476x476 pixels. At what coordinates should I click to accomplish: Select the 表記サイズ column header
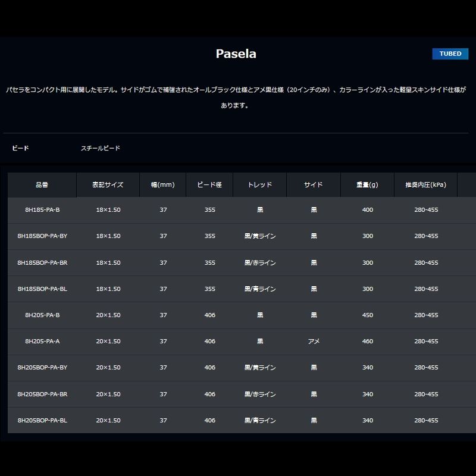108,184
